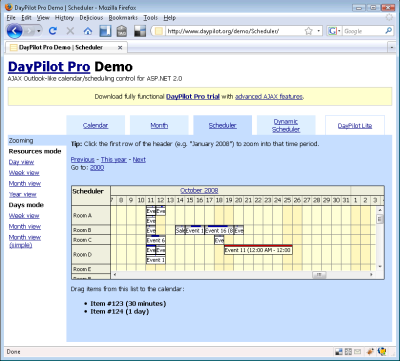Image resolution: width=400 pixels, height=361 pixels.
Task: Switch to the Calendar tab
Action: [95, 126]
